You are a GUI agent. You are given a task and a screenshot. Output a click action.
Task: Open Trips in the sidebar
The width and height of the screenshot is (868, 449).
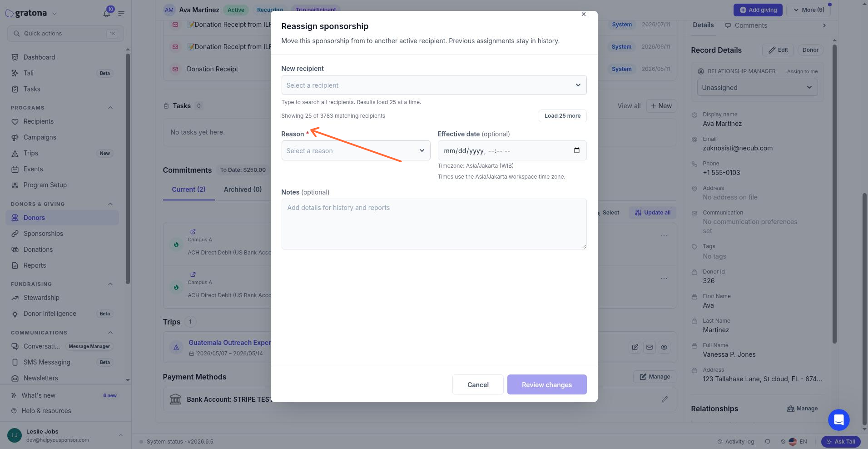(x=62, y=153)
